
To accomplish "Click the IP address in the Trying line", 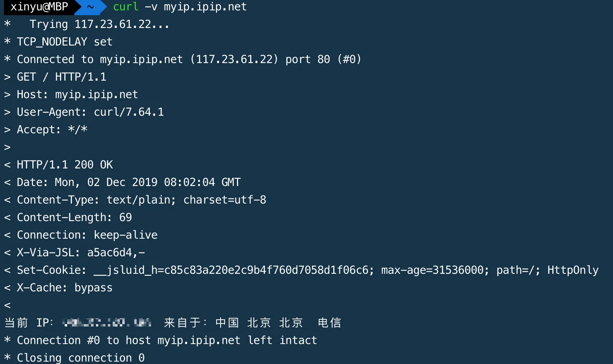I will click(113, 24).
